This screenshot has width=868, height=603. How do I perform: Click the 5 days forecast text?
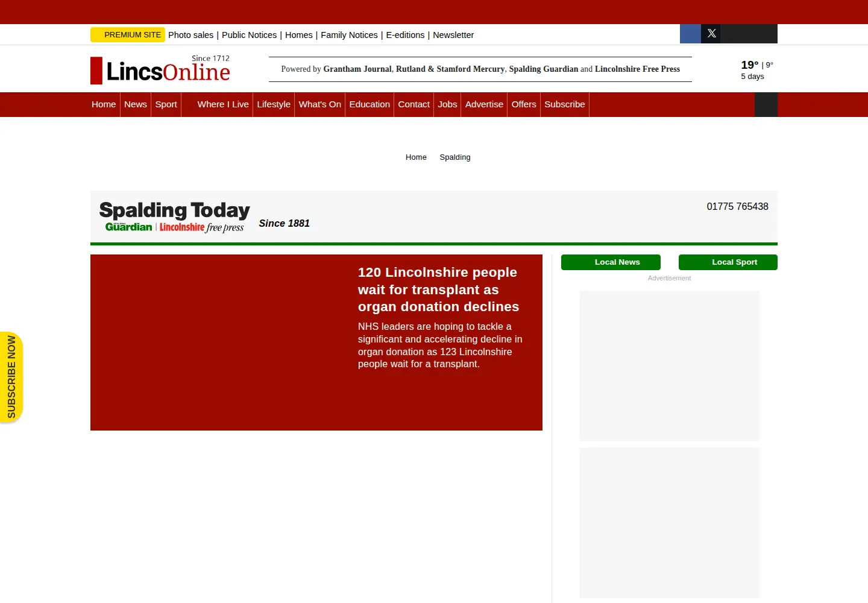click(752, 77)
